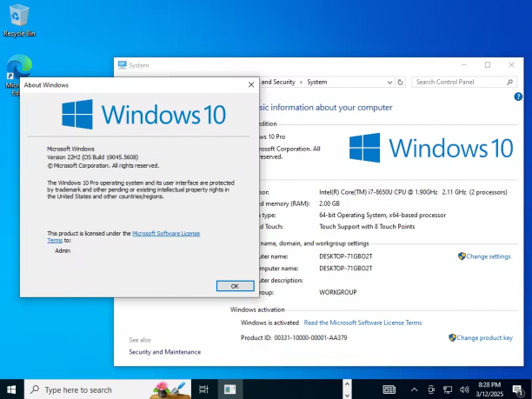
Task: Click the shield icon beside Change product key
Action: point(452,337)
